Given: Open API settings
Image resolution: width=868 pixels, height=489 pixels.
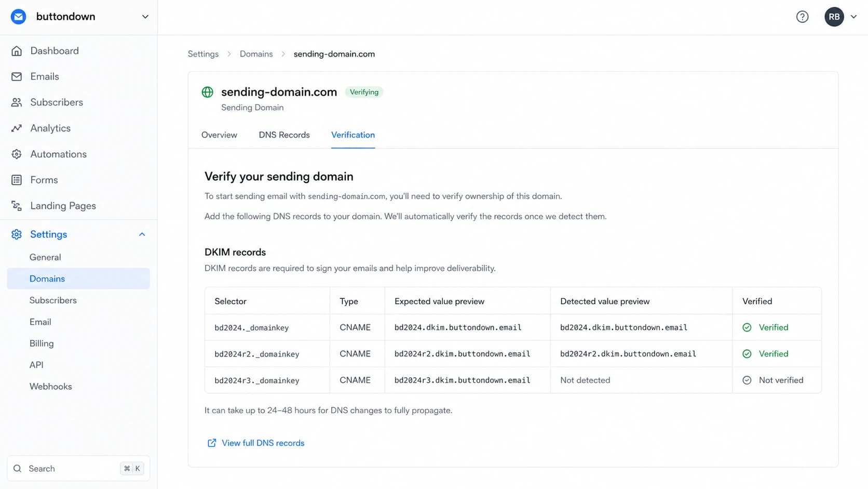Looking at the screenshot, I should (x=36, y=365).
